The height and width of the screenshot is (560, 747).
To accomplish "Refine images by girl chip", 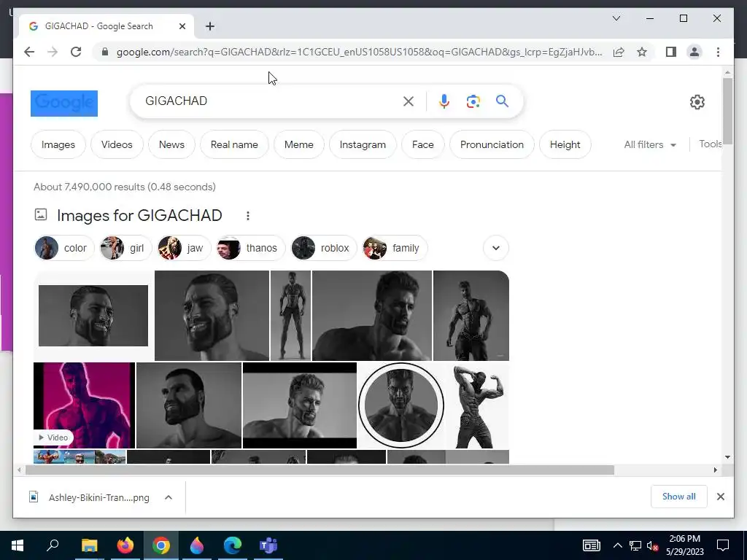I will click(125, 248).
